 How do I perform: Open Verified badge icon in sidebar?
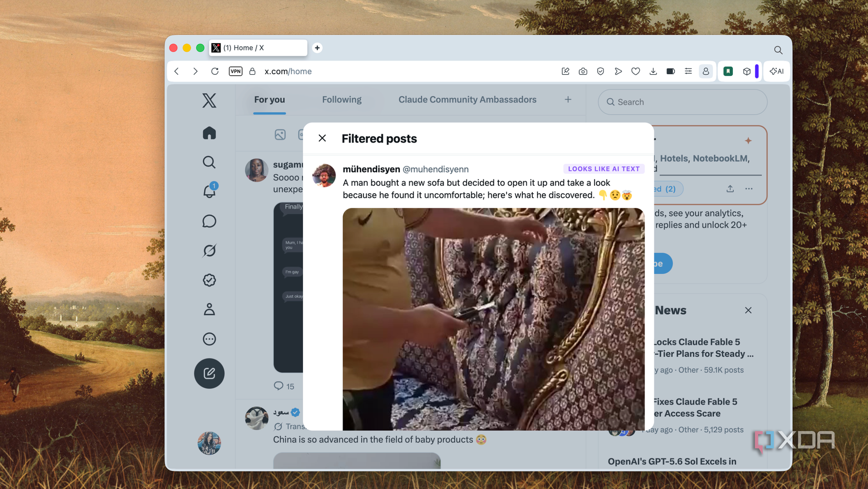(x=209, y=280)
